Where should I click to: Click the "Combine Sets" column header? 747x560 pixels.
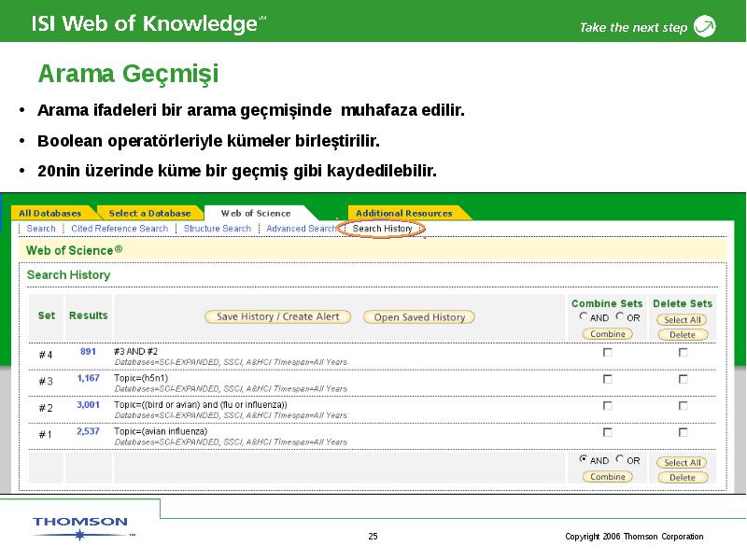(607, 303)
